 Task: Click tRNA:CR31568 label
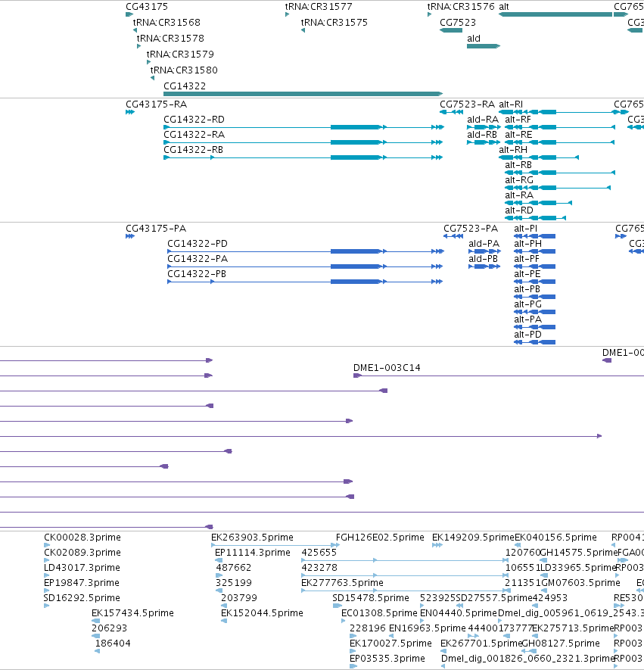coord(166,22)
